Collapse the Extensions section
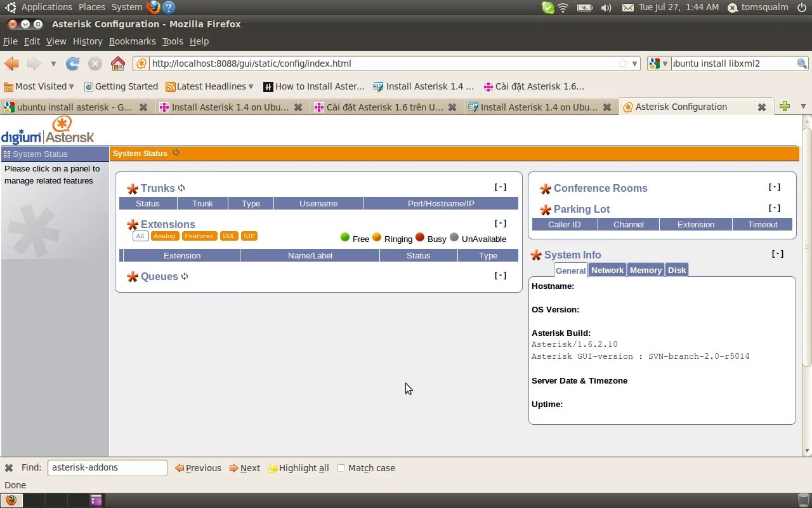The image size is (812, 508). click(x=501, y=224)
